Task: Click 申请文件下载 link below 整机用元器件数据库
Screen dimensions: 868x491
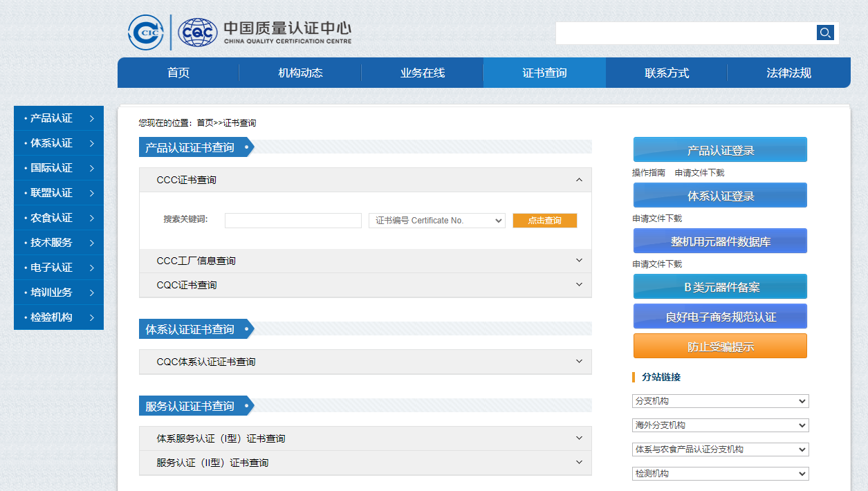Action: (657, 264)
